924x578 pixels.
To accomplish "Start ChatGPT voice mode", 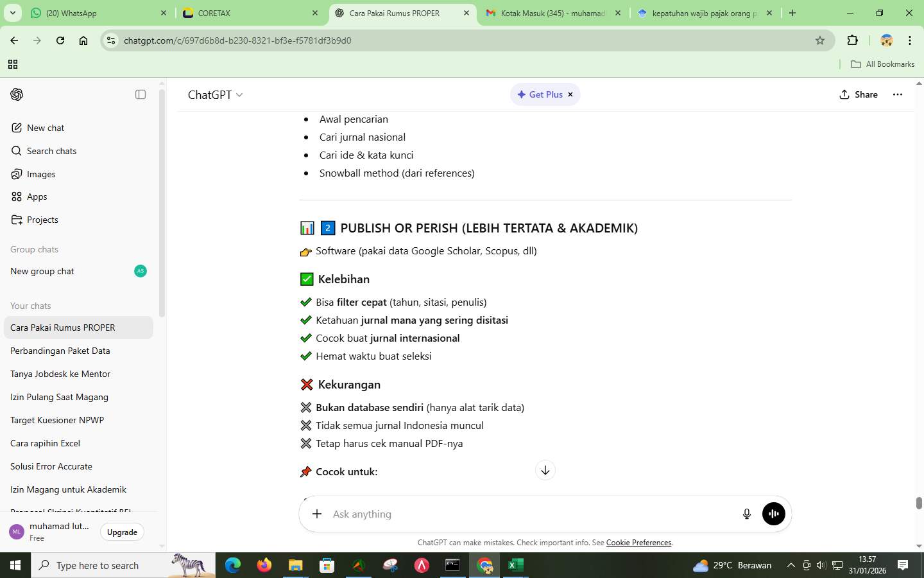I will 773,513.
